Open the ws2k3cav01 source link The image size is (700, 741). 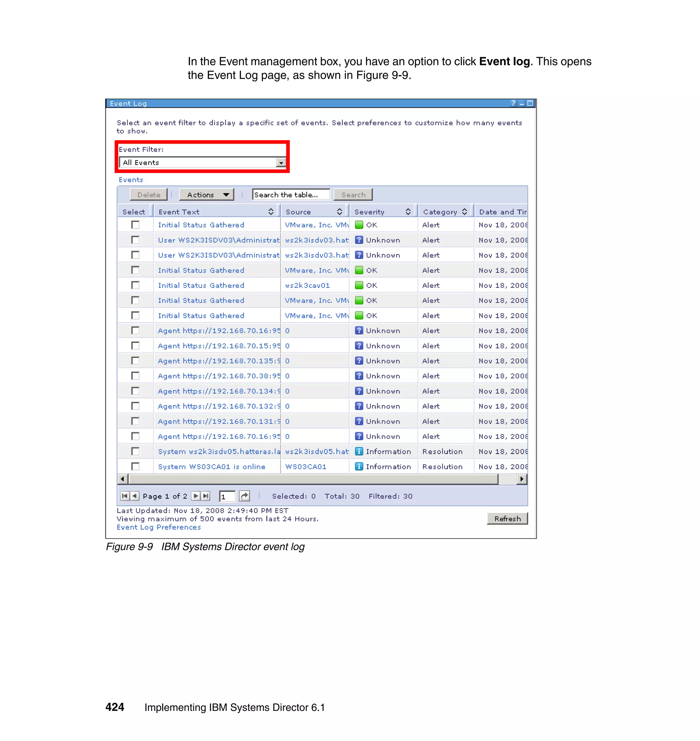(308, 285)
